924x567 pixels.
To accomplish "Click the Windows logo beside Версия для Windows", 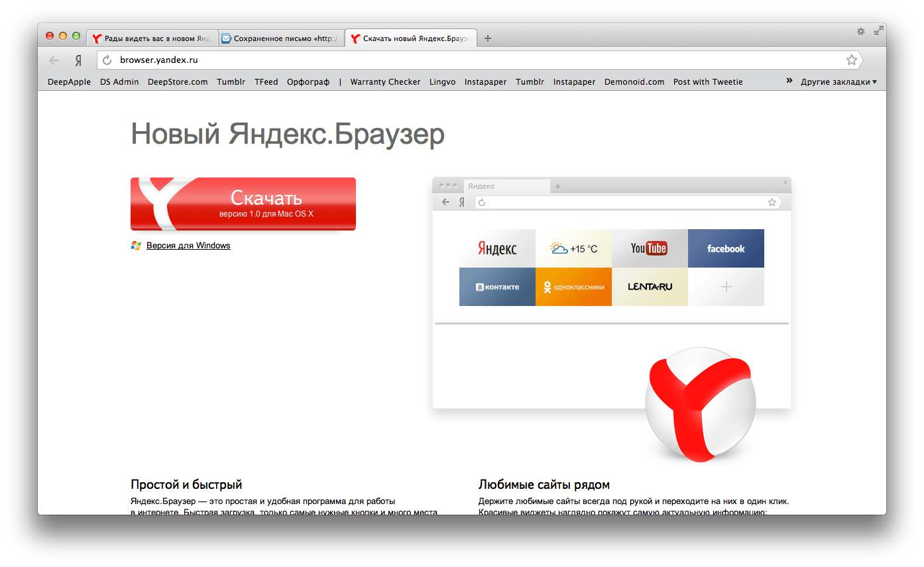I will [x=135, y=245].
